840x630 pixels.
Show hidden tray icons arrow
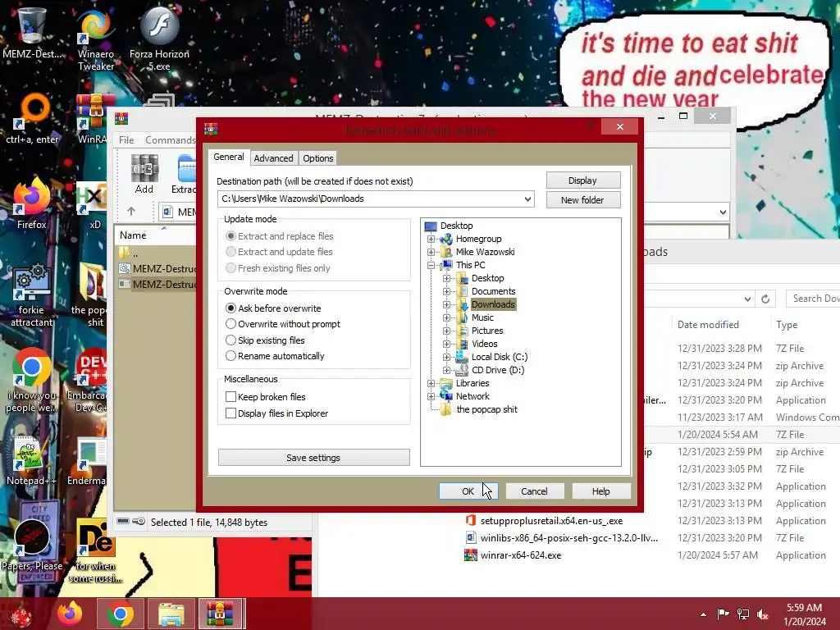[x=703, y=614]
